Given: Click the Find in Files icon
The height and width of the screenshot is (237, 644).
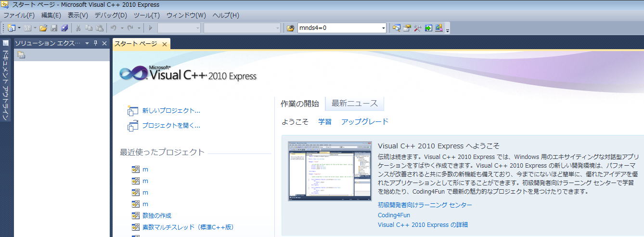Looking at the screenshot, I should coord(290,28).
